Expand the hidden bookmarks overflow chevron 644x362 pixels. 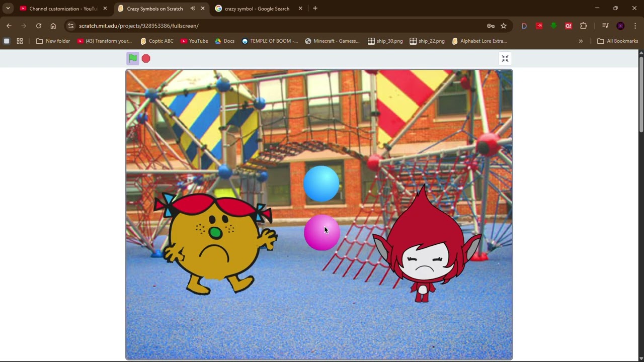(x=581, y=41)
